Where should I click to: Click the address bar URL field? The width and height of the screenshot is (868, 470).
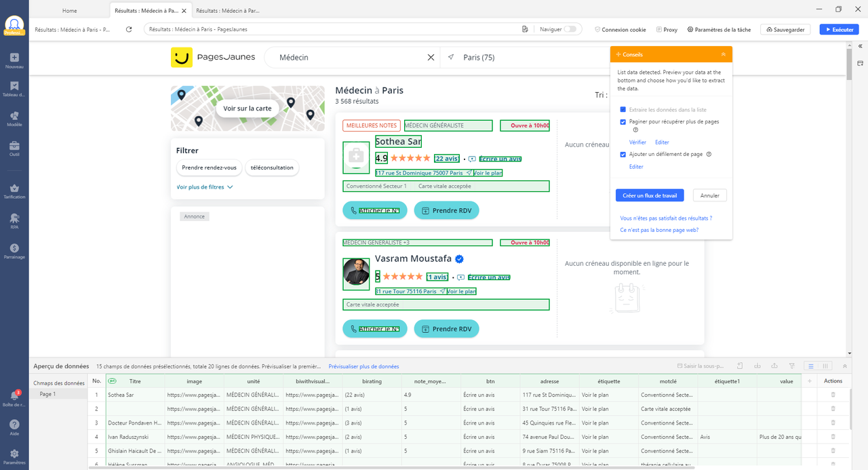pos(332,29)
